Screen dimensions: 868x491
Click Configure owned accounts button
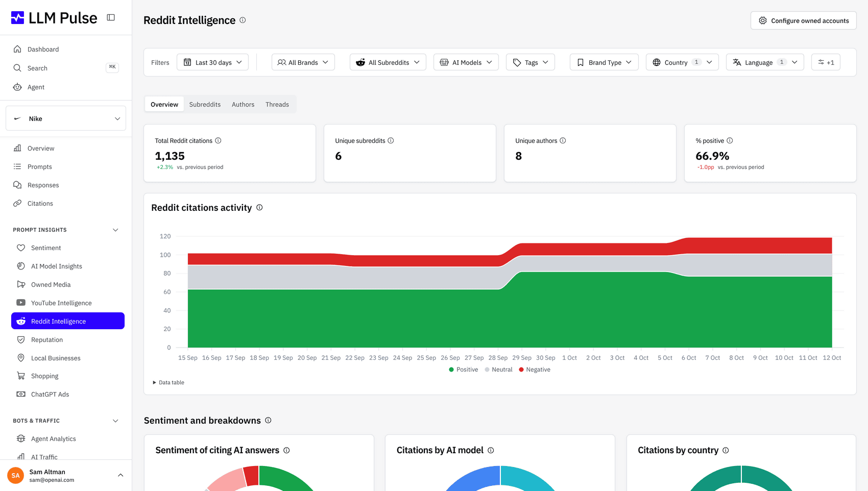coord(804,20)
